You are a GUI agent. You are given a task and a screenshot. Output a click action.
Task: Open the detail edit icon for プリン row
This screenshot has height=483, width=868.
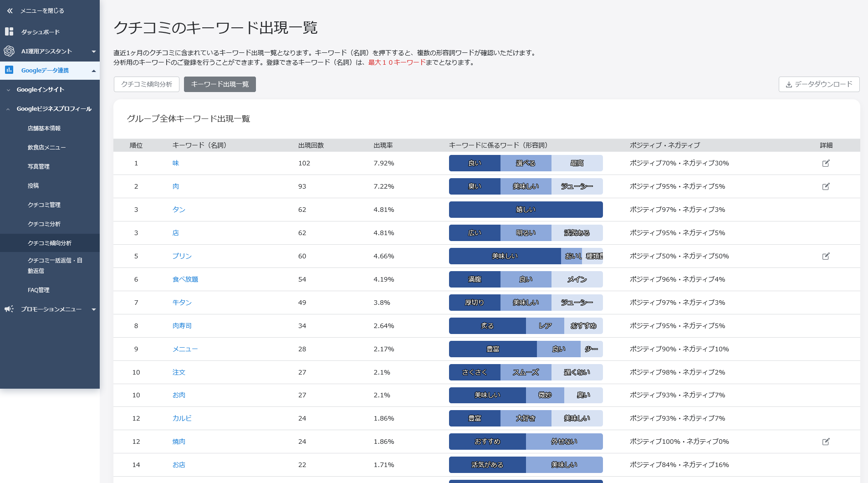click(x=826, y=256)
